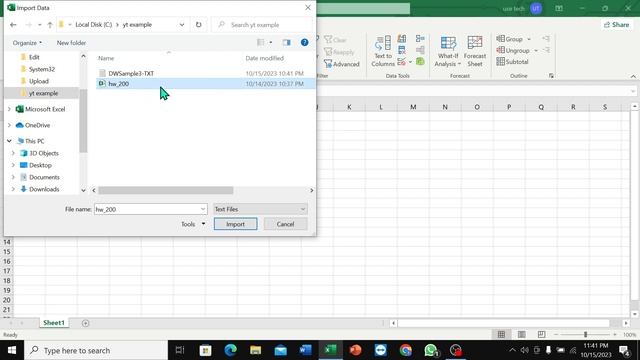Click the Forecast Sheet icon
Image resolution: width=640 pixels, height=360 pixels.
coord(475,51)
